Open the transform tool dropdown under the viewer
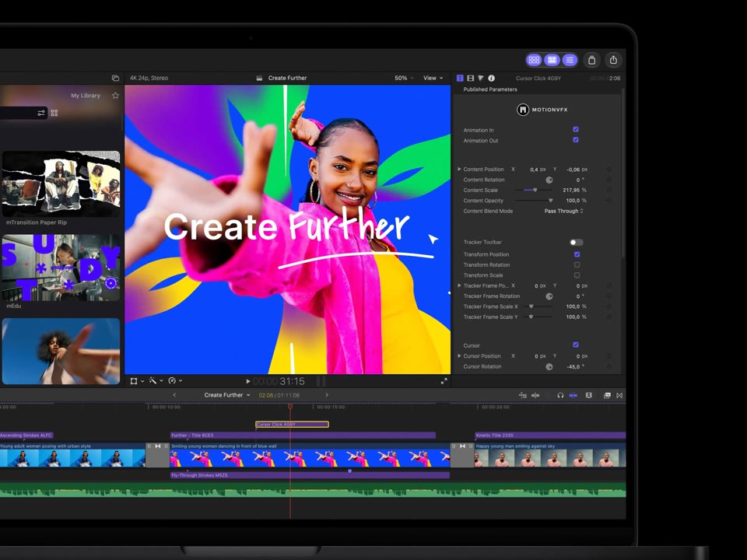This screenshot has width=747, height=560. click(137, 381)
